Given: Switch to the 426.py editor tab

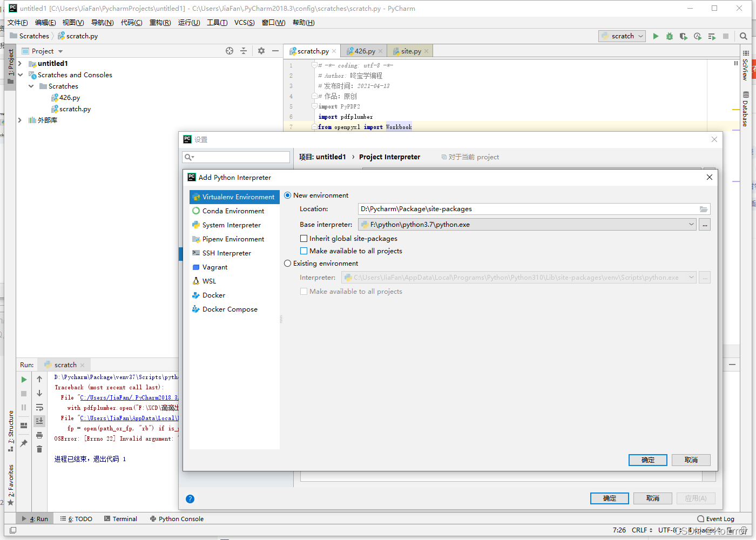Looking at the screenshot, I should coord(364,51).
